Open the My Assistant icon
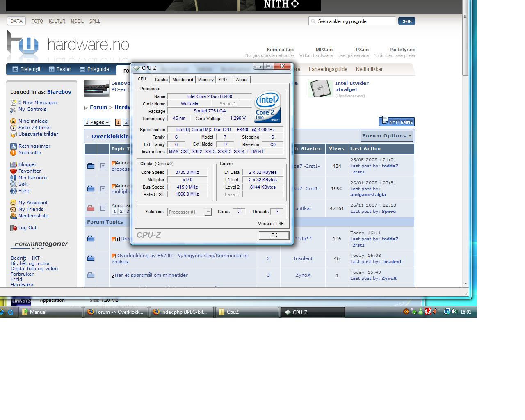This screenshot has width=525, height=420. [14, 203]
